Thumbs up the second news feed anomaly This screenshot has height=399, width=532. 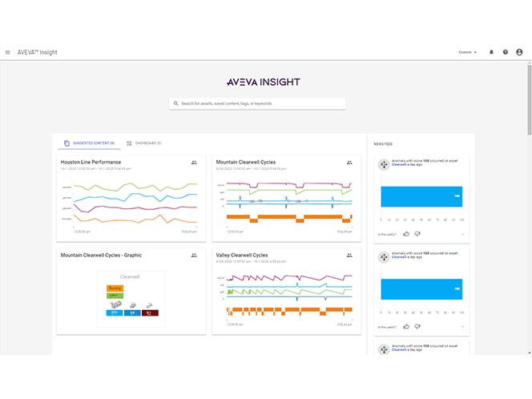pos(406,326)
